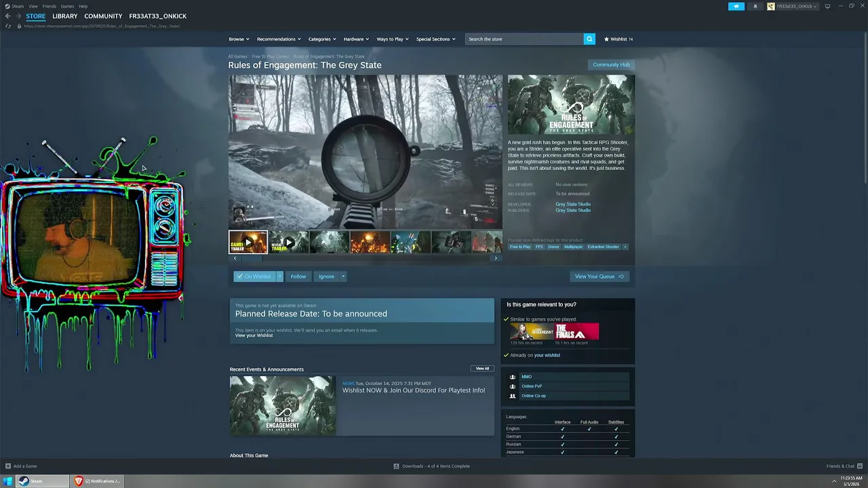Click the Online PvP feature icon
The width and height of the screenshot is (868, 488).
513,386
